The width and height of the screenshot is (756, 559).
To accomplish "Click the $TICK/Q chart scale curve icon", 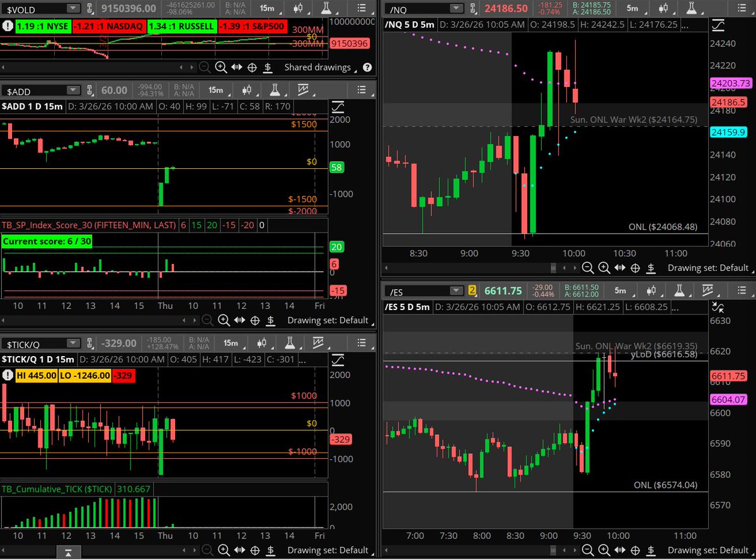I will (x=338, y=359).
